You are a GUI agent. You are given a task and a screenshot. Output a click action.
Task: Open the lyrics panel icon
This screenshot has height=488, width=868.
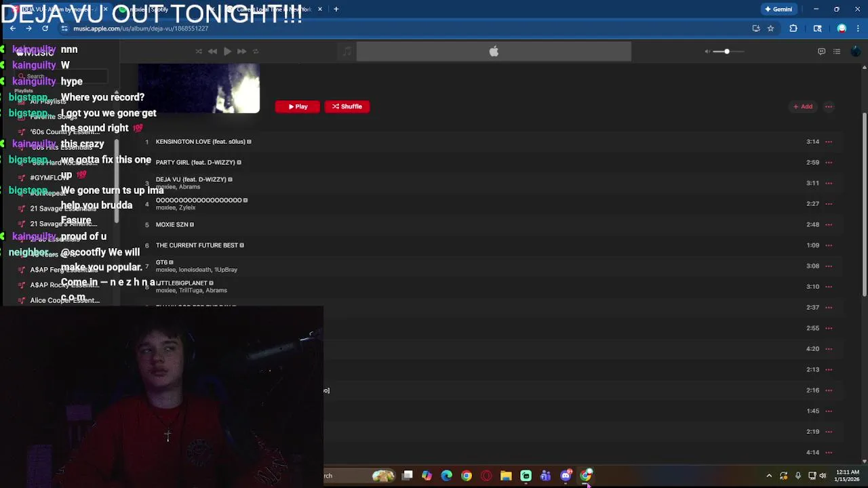pos(821,52)
